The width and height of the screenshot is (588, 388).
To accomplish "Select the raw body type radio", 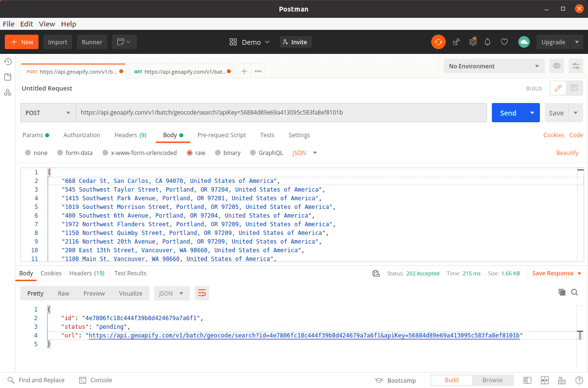I will click(189, 153).
